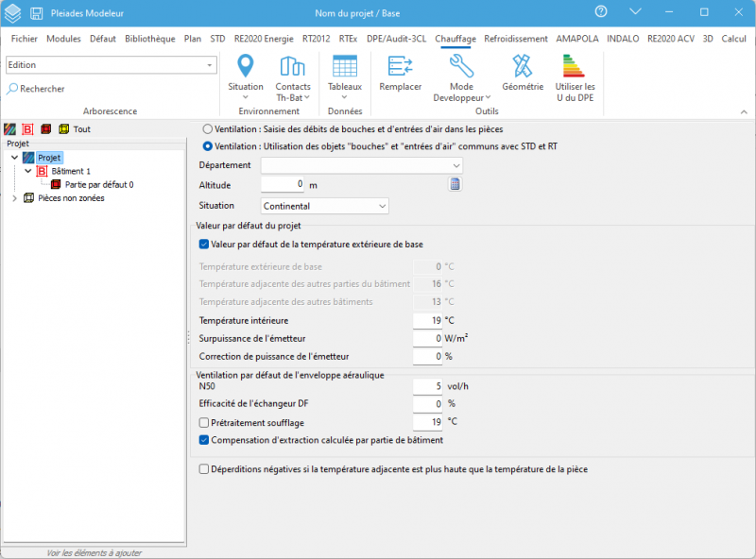Switch to the Refroidissement tab

click(x=516, y=39)
